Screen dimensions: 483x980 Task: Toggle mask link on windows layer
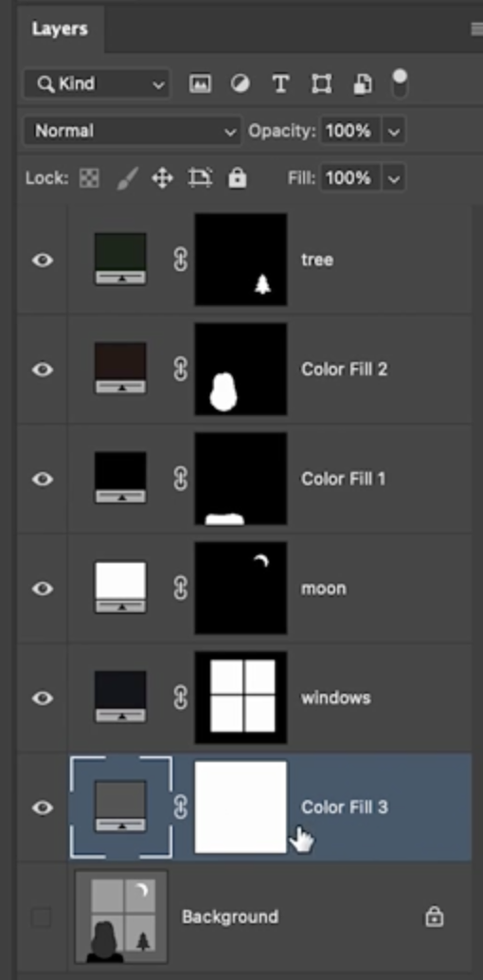(x=181, y=699)
